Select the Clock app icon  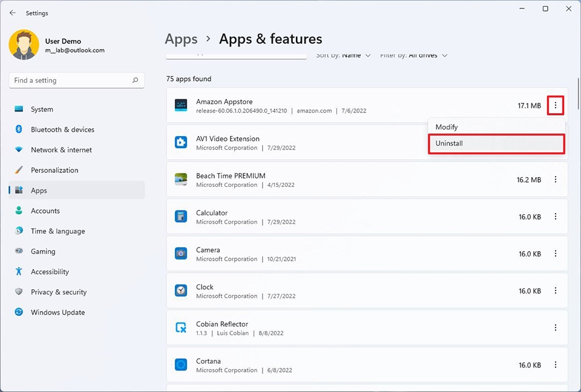point(180,290)
